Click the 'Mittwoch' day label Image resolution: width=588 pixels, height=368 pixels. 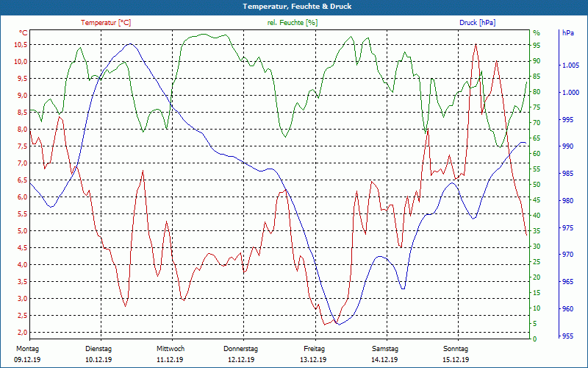click(x=171, y=348)
